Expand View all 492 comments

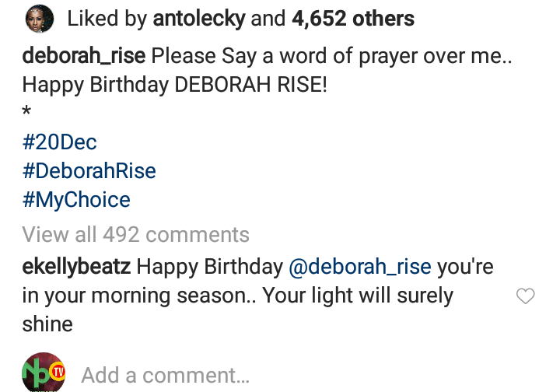click(x=135, y=234)
